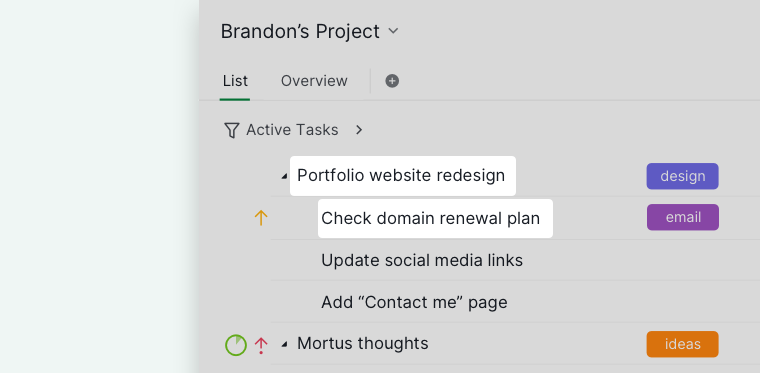Select the purple email tag
760x373 pixels.
click(683, 218)
